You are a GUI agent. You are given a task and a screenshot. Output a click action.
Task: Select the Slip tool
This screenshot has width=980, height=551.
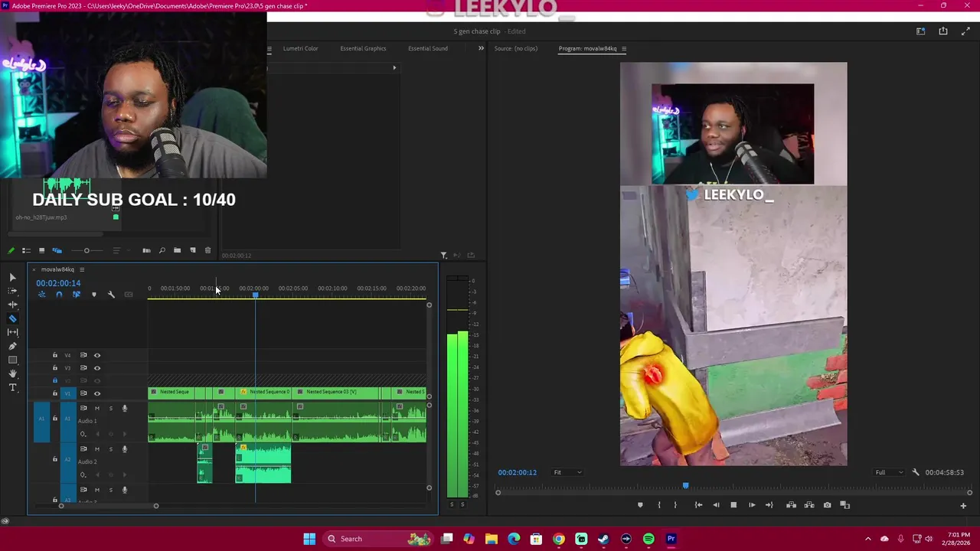[12, 332]
